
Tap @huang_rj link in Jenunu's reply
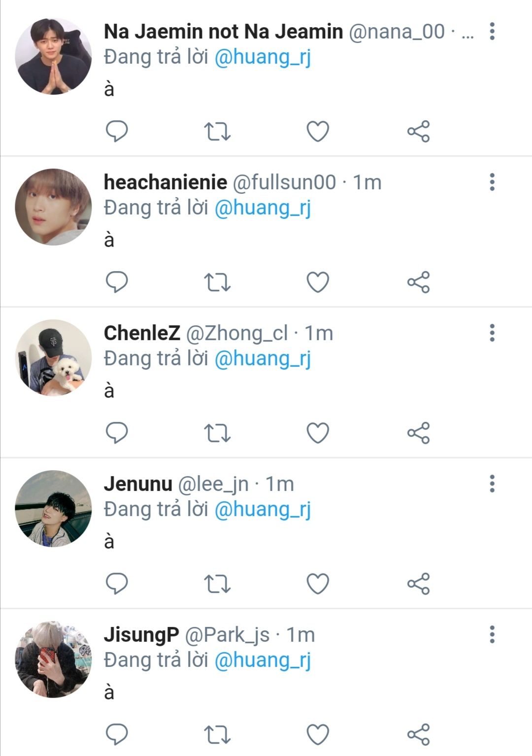pyautogui.click(x=263, y=510)
